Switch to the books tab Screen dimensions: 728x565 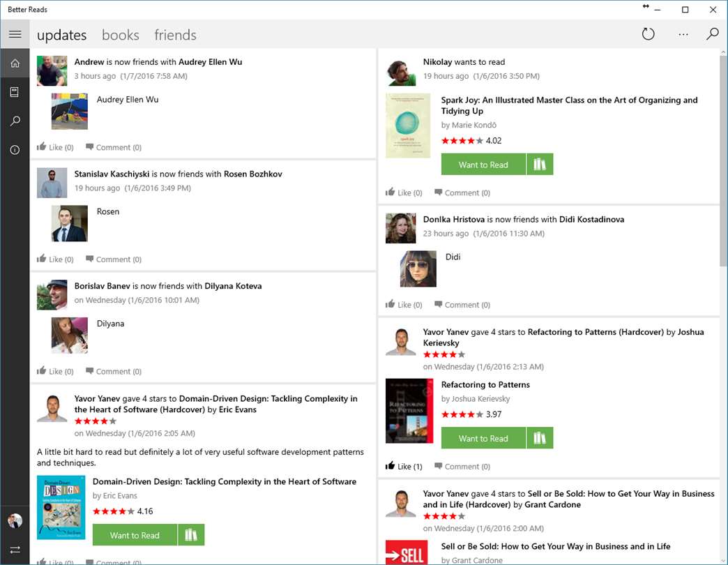pyautogui.click(x=121, y=35)
